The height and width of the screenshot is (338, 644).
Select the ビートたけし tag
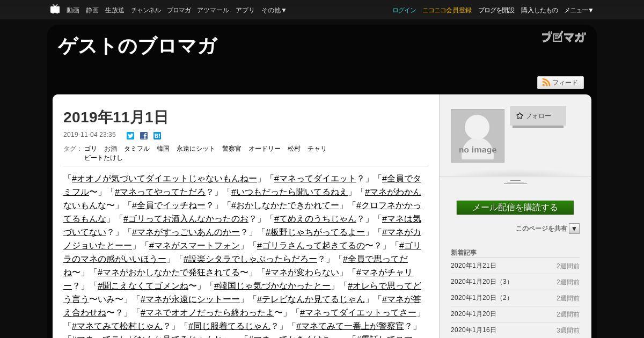pos(104,158)
